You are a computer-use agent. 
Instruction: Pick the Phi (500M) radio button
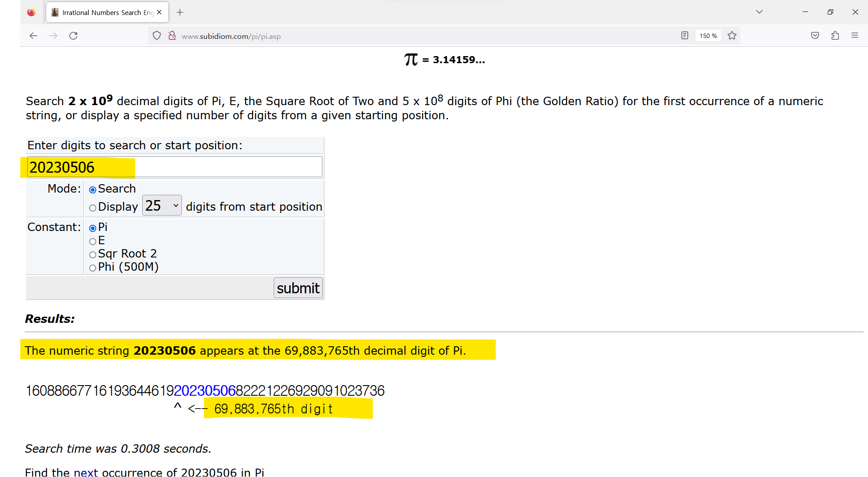click(x=93, y=268)
